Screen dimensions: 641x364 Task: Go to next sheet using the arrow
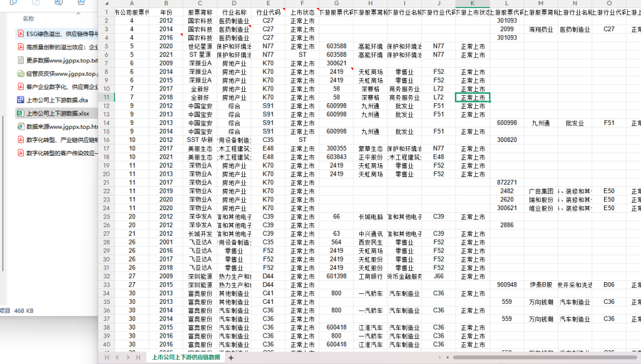point(128,358)
